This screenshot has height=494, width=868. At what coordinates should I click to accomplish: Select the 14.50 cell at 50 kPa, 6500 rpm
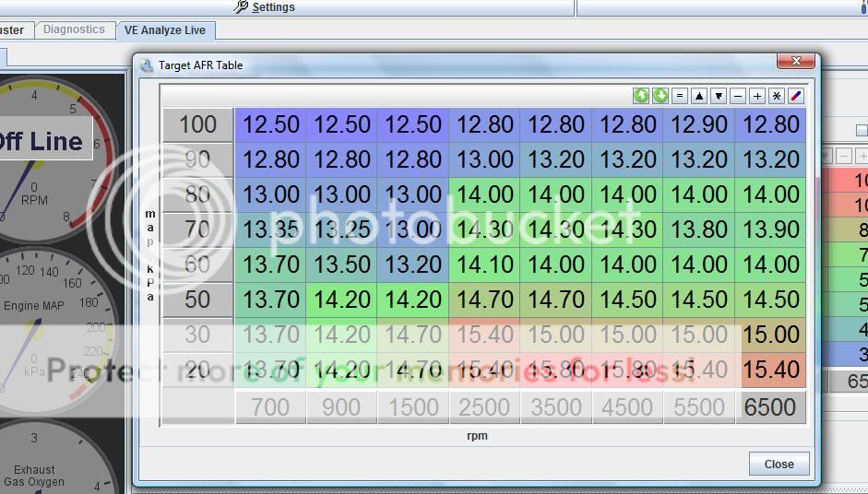770,300
